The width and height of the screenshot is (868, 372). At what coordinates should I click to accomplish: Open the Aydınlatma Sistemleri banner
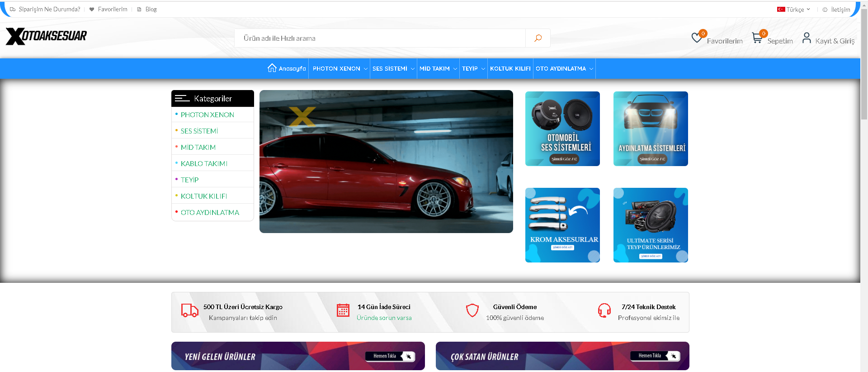[x=651, y=129]
